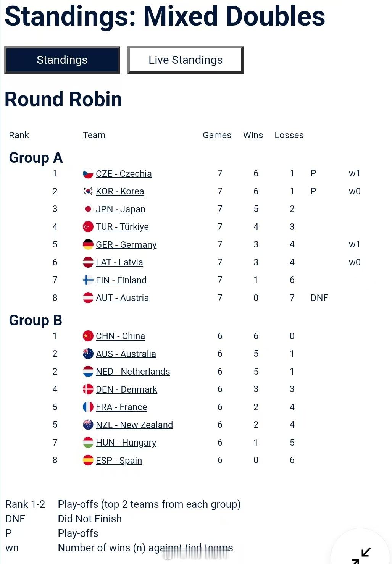Click the Finland flag icon
The height and width of the screenshot is (564, 392).
coord(88,280)
